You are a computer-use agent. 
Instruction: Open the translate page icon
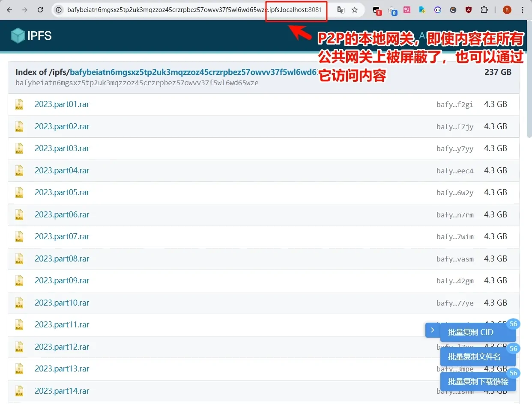click(x=341, y=10)
